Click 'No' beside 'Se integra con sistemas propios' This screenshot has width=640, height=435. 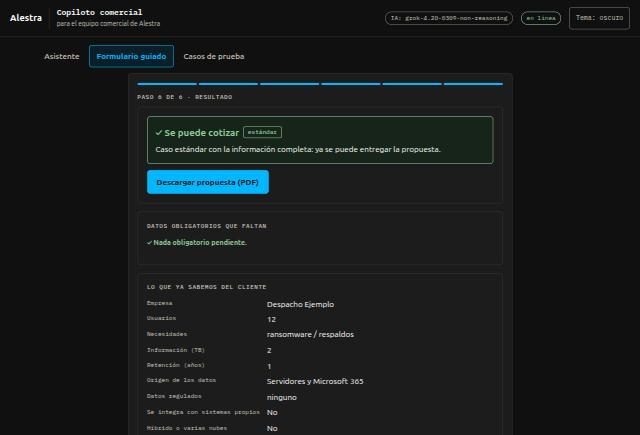[272, 413]
